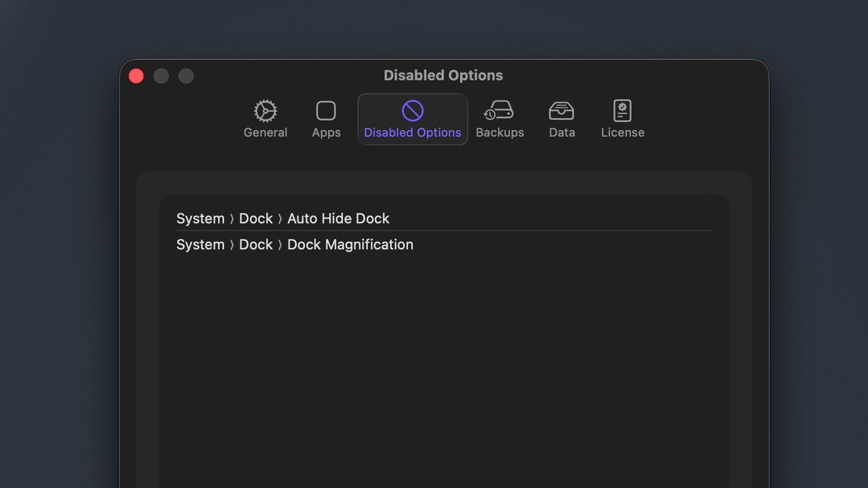The image size is (868, 488).
Task: Click "System" in the Auto Hide Dock row
Action: tap(200, 218)
